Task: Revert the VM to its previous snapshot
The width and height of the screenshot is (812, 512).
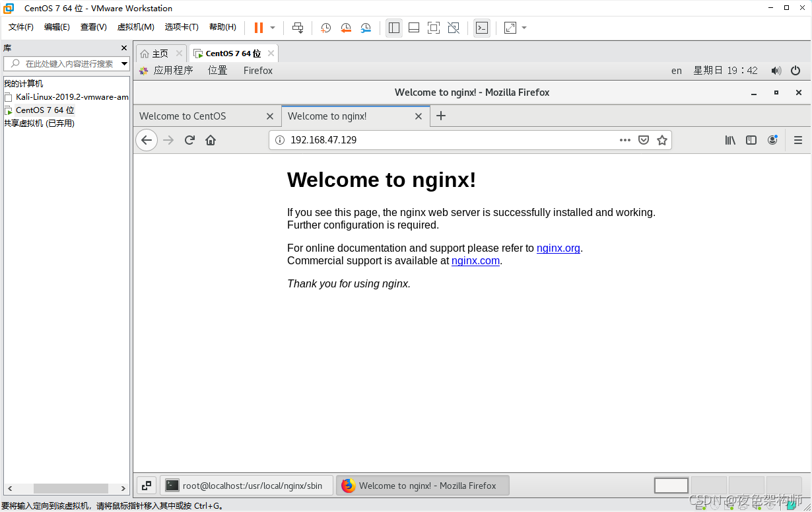Action: click(346, 28)
